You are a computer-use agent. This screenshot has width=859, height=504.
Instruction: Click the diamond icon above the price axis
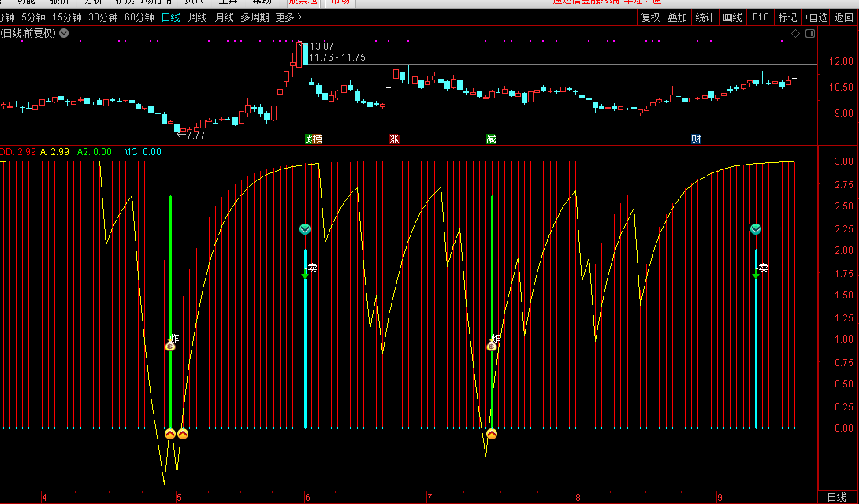pos(795,33)
